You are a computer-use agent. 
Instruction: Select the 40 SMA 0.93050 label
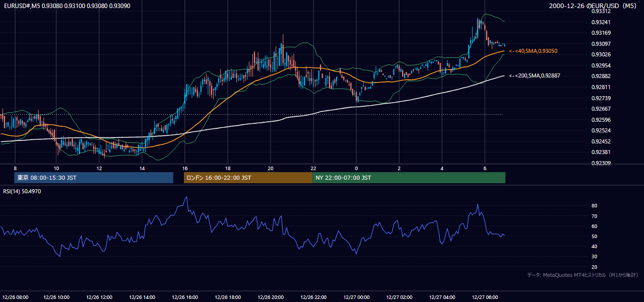pyautogui.click(x=533, y=51)
